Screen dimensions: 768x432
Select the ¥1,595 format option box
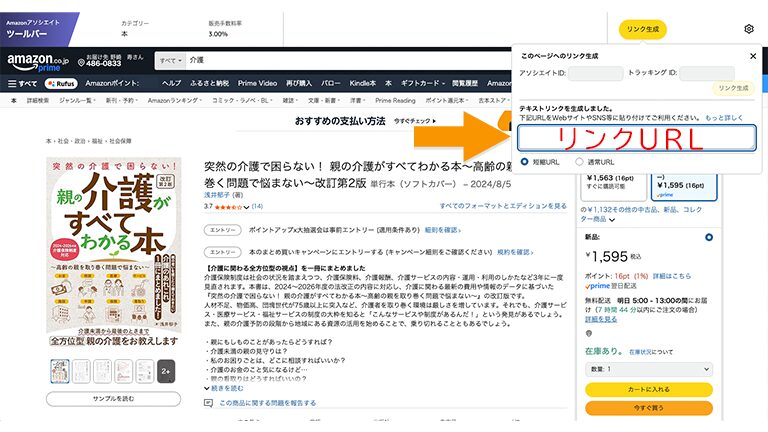(x=684, y=187)
